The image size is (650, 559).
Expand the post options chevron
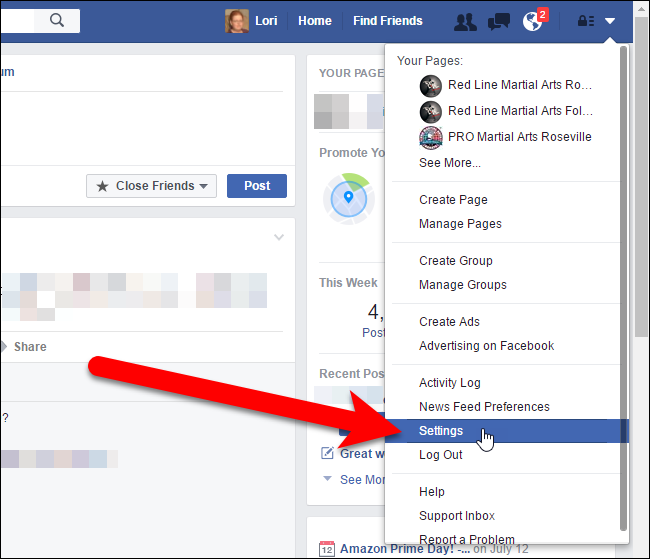tap(279, 237)
